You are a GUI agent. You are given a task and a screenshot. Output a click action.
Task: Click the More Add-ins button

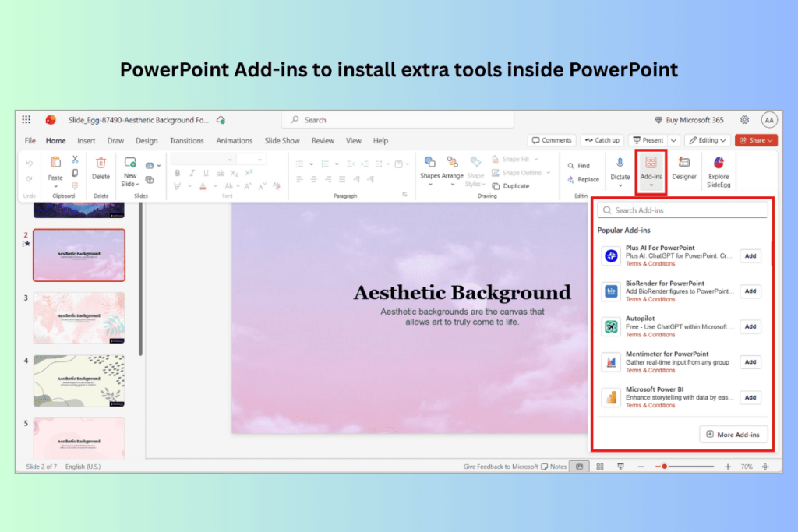click(733, 435)
